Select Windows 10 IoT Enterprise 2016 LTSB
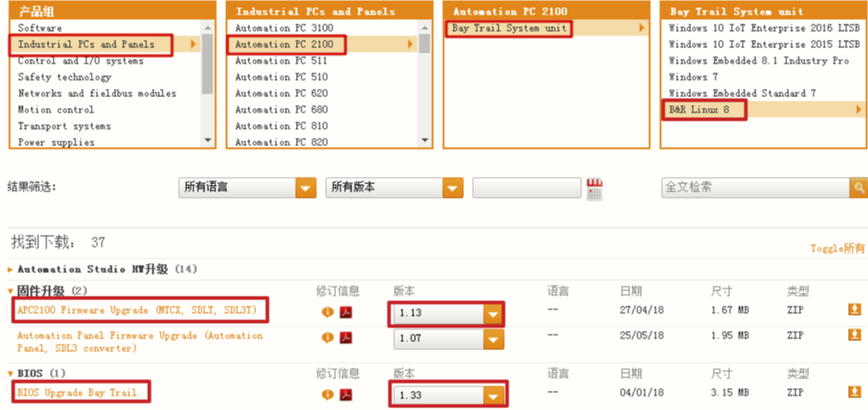 (x=764, y=27)
